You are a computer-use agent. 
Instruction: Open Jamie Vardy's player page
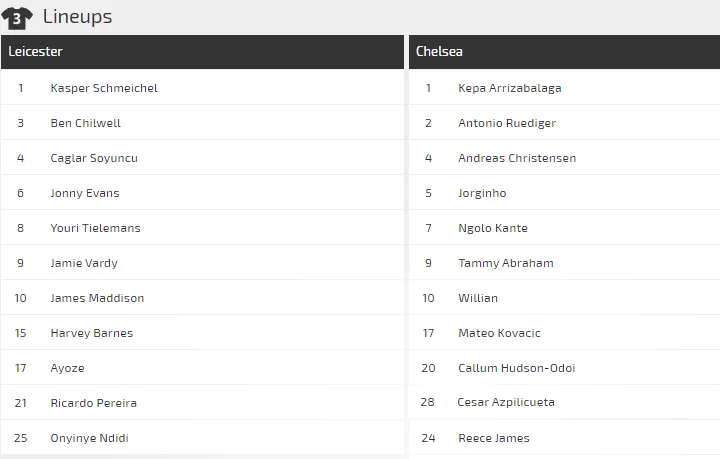[84, 263]
